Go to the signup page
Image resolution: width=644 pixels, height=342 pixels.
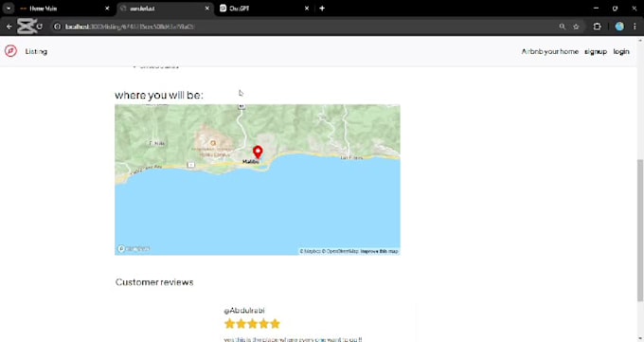tap(596, 51)
